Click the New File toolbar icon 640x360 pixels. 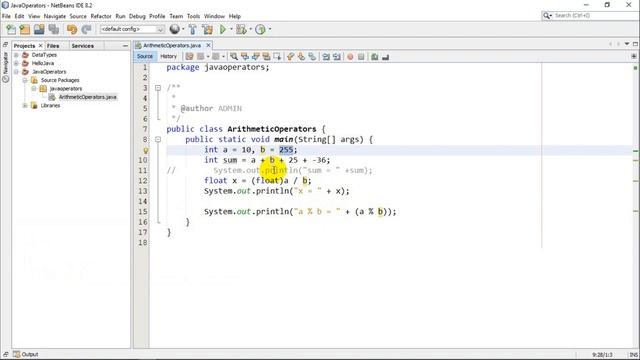tap(11, 29)
